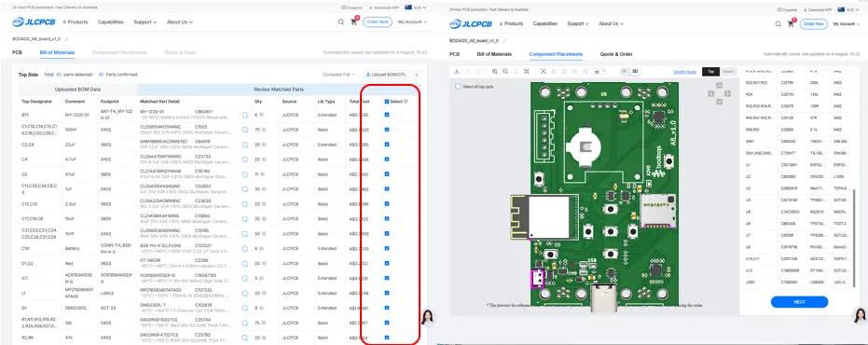This screenshot has width=868, height=345.
Task: Switch viewer to Top layer tab
Action: pyautogui.click(x=710, y=72)
